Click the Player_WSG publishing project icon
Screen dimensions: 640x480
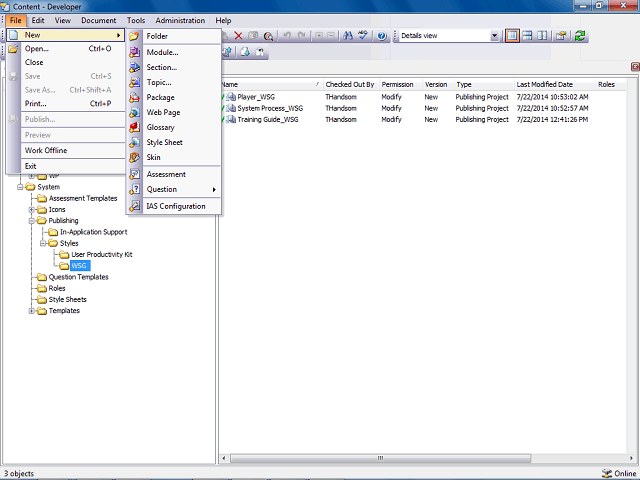point(231,97)
